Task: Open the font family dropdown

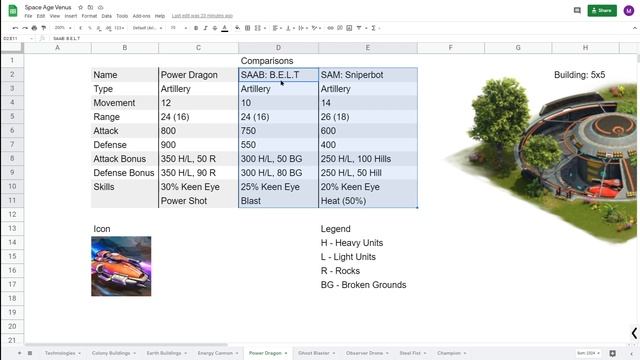Action: (147, 28)
